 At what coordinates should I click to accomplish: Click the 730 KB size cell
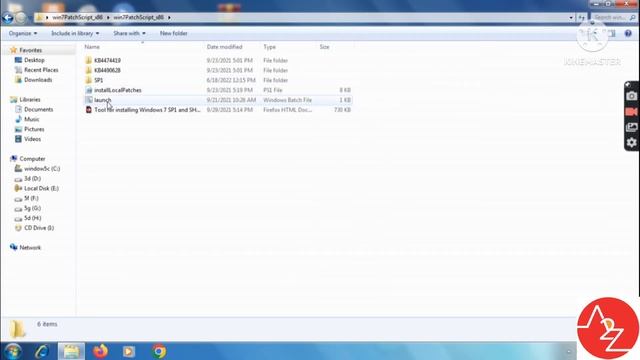342,110
